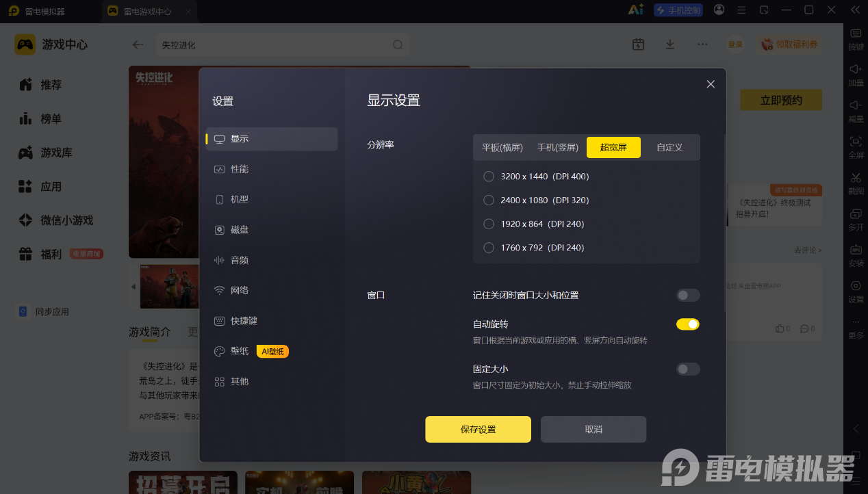Screen dimensions: 868x494
Task: Open the downloads icon in top bar
Action: (x=670, y=44)
